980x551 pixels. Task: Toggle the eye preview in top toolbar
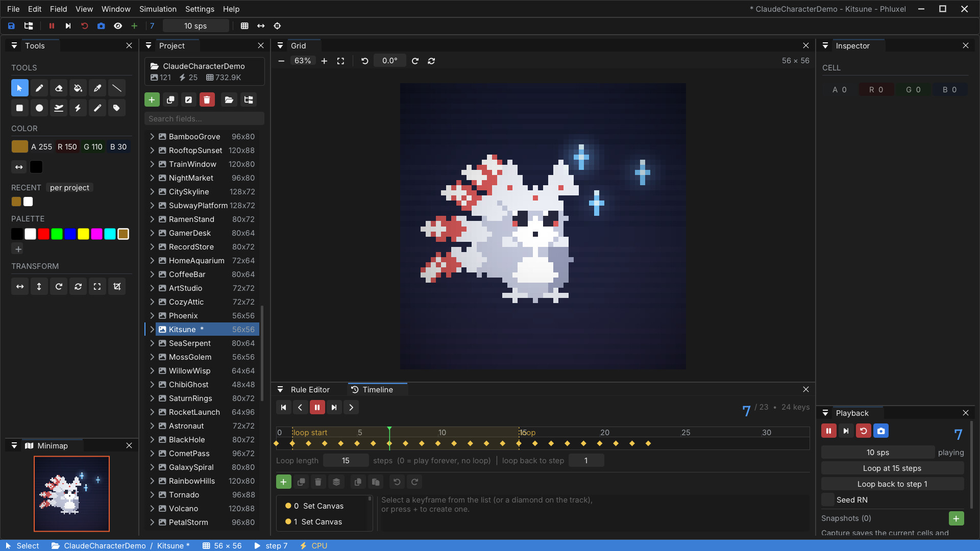(x=118, y=26)
